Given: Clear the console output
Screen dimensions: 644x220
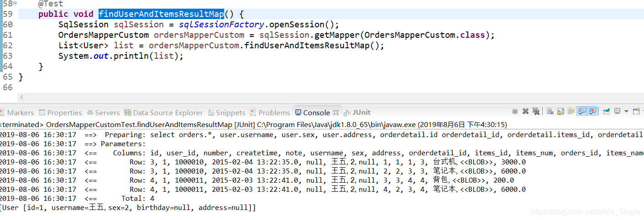Looking at the screenshot, I should pos(550,111).
